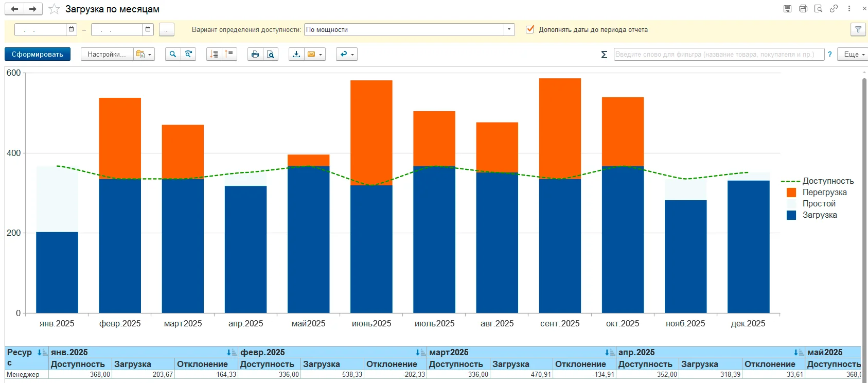This screenshot has width=868, height=383.
Task: Toggle 'Дополнять даты до периода отчета' checkbox
Action: pyautogui.click(x=530, y=29)
